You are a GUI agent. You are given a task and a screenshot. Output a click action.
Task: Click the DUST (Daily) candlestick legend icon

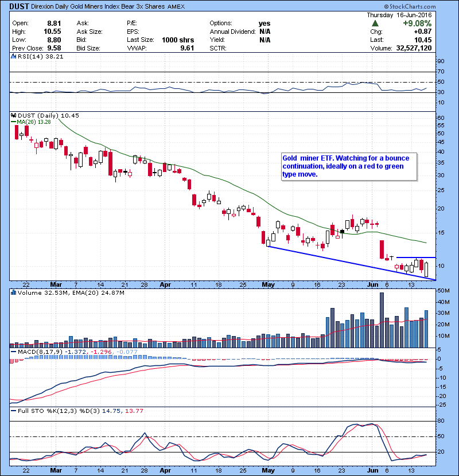coord(13,115)
